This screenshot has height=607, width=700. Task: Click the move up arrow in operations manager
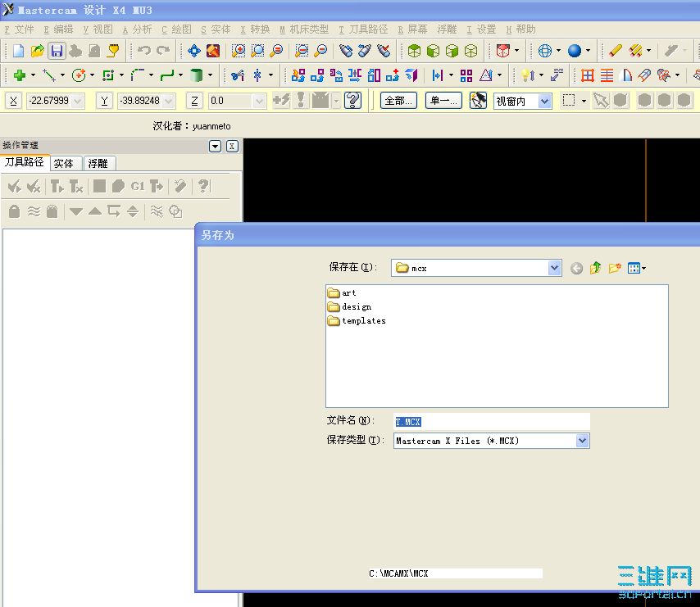coord(95,211)
